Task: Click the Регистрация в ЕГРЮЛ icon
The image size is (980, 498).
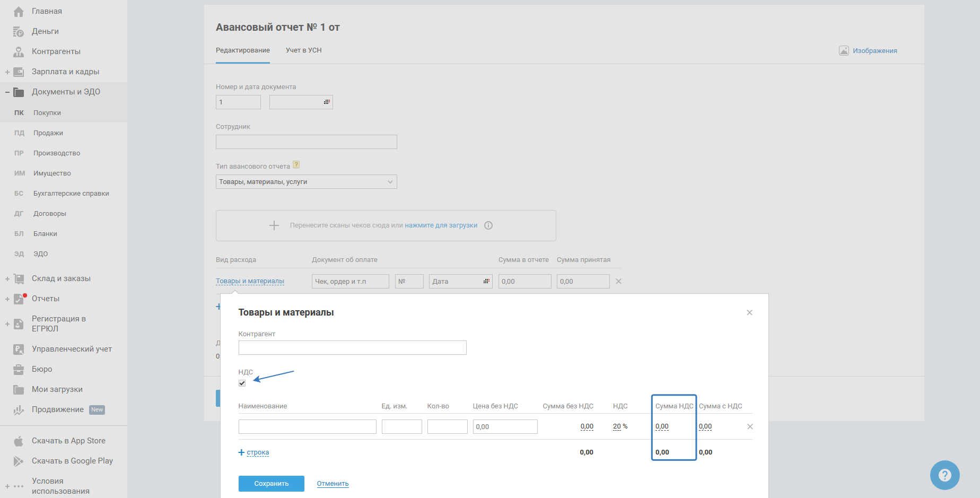Action: [19, 324]
